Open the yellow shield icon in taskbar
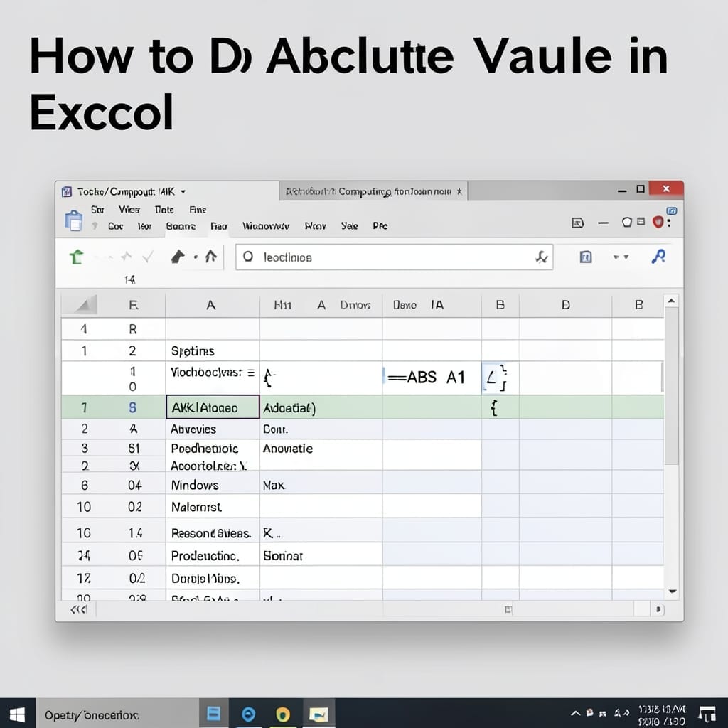This screenshot has height=728, width=728. click(x=283, y=714)
